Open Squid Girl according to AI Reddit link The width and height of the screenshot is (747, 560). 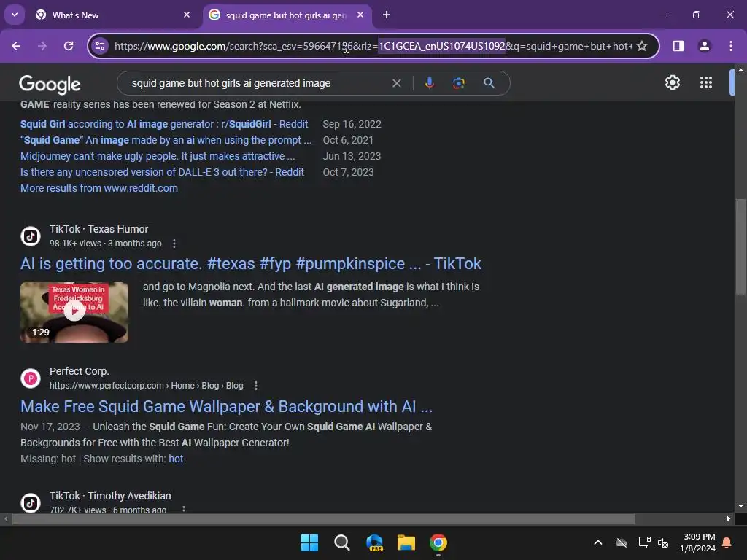click(164, 124)
